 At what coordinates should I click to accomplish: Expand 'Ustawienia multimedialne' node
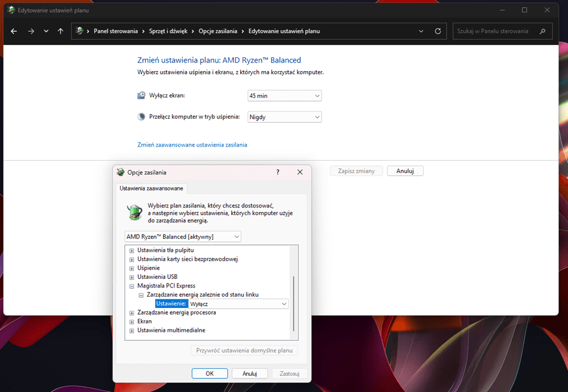[132, 331]
